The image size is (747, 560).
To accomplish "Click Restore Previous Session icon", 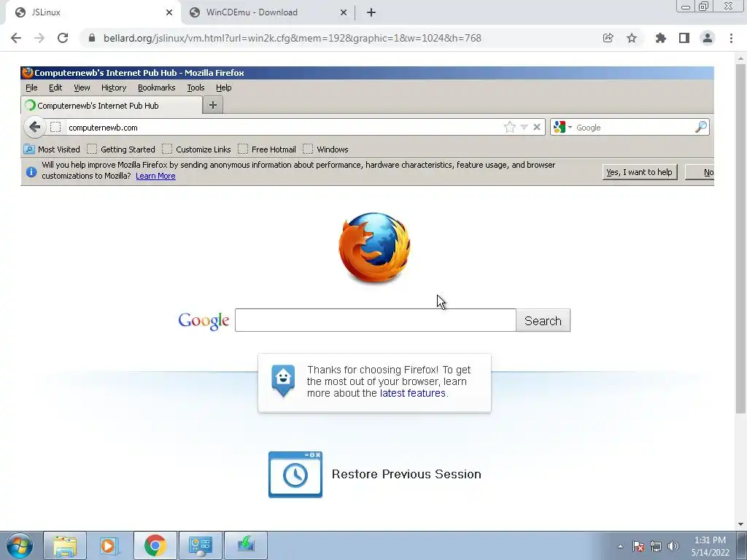I will [x=295, y=475].
